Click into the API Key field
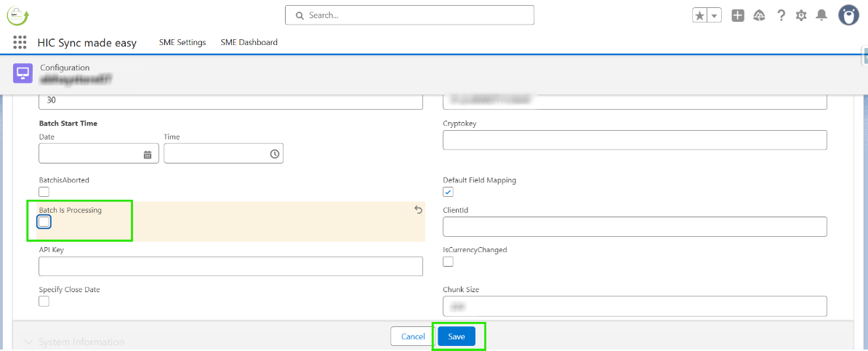 [230, 267]
